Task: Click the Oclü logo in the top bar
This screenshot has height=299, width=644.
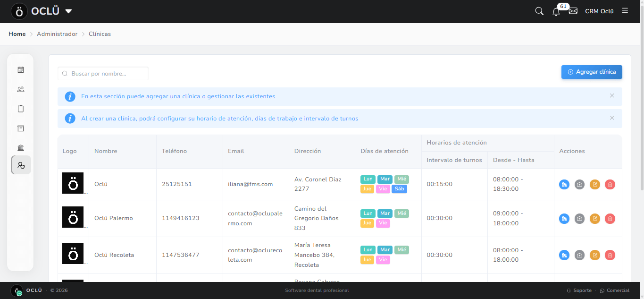Action: point(19,11)
